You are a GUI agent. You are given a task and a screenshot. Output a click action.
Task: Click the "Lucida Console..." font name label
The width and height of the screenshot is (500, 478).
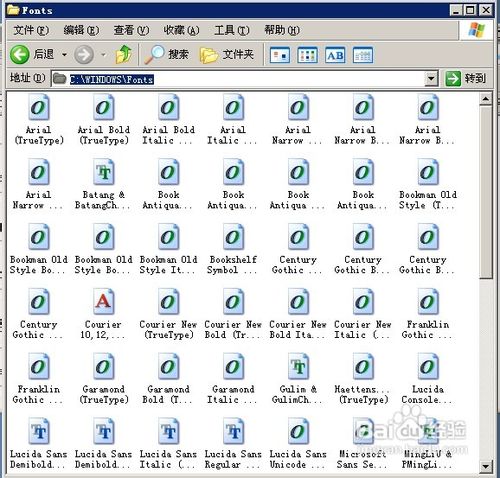pos(428,394)
